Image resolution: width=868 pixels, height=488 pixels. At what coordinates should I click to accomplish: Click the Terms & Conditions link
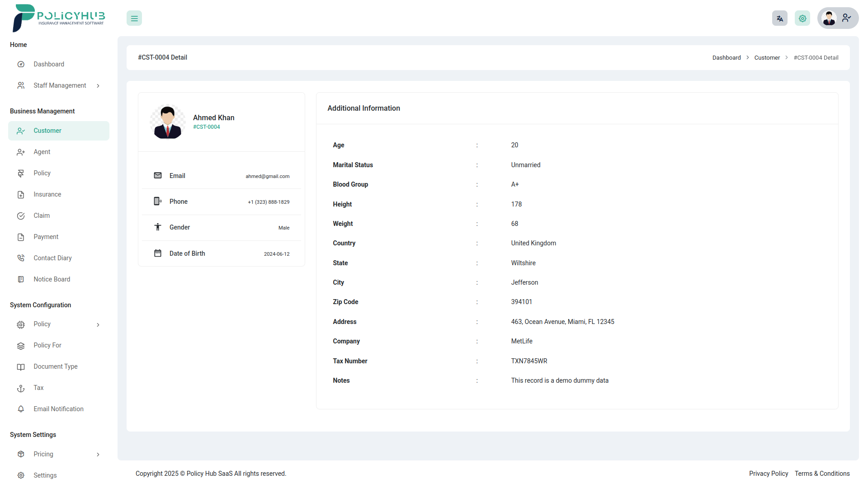pos(822,474)
